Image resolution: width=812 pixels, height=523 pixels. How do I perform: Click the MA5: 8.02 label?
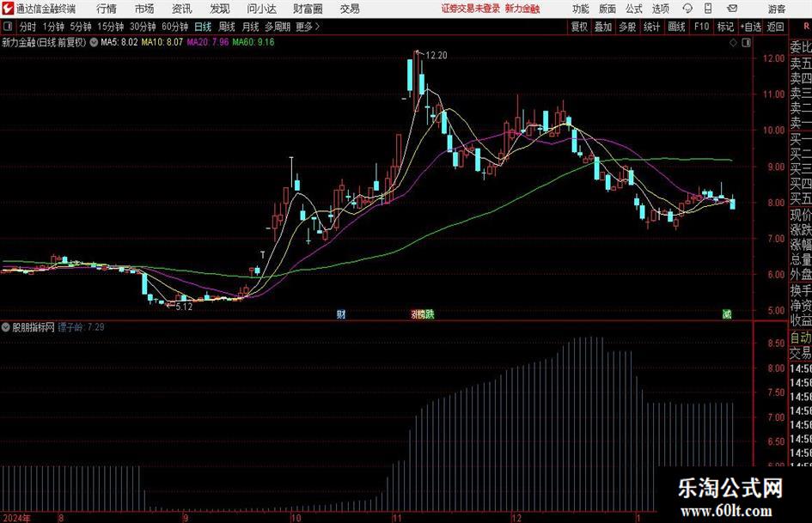click(119, 42)
